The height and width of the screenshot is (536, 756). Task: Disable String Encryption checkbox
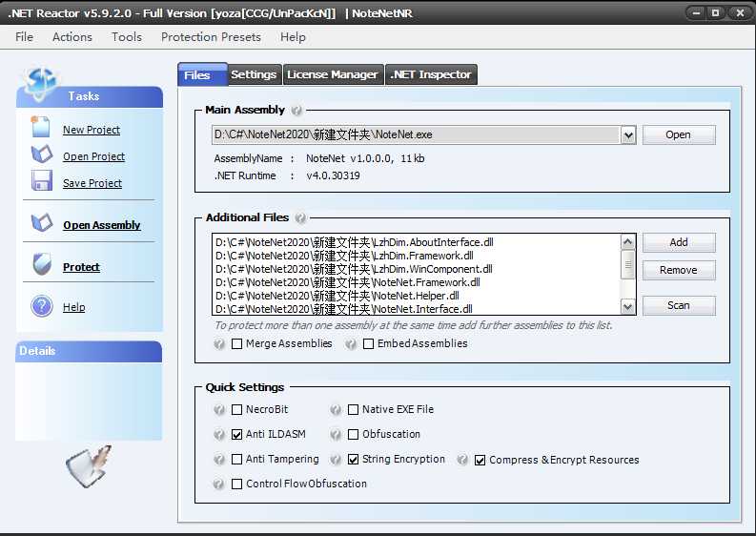pyautogui.click(x=353, y=460)
